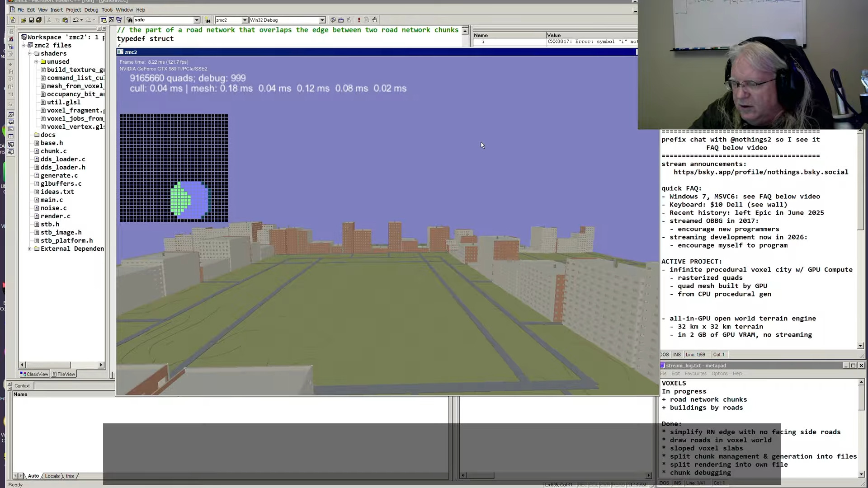Open the File menu

point(21,10)
